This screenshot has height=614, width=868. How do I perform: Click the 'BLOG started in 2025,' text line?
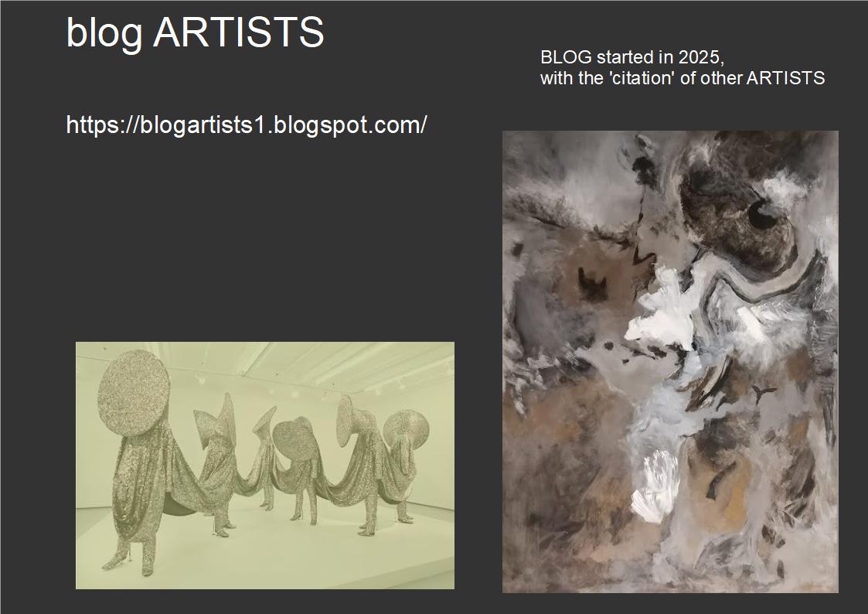click(x=632, y=57)
